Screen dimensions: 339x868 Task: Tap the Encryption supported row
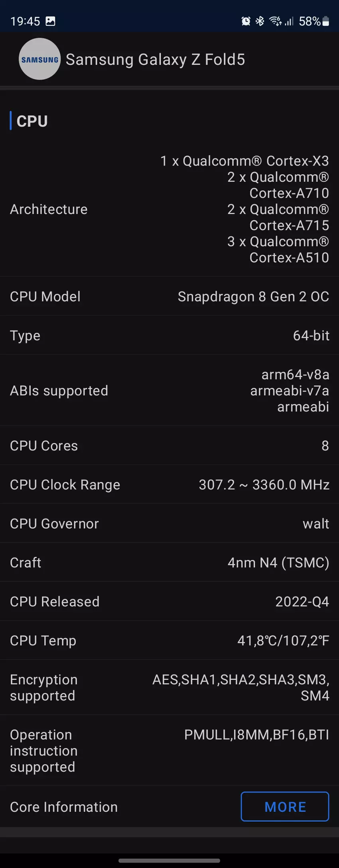coord(169,687)
